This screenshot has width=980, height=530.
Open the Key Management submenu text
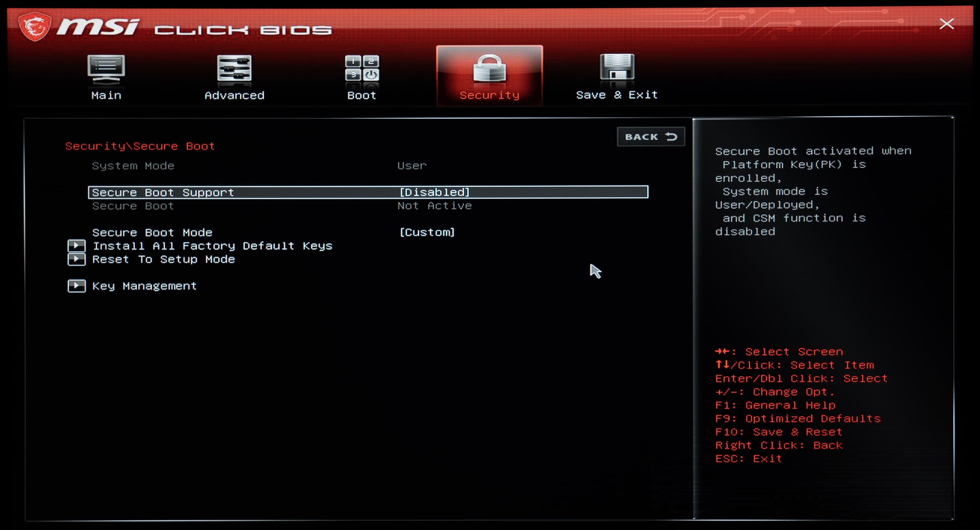[144, 286]
